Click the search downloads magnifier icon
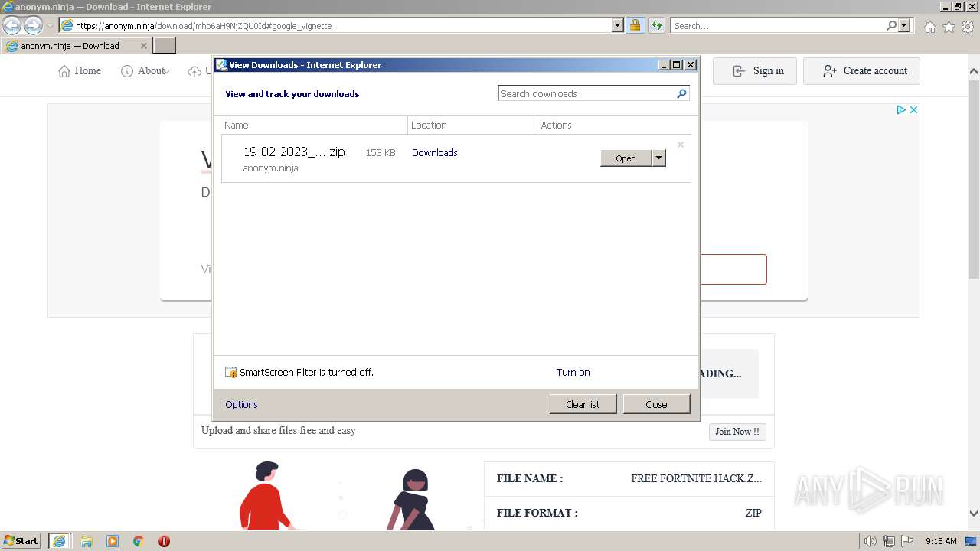 point(681,93)
